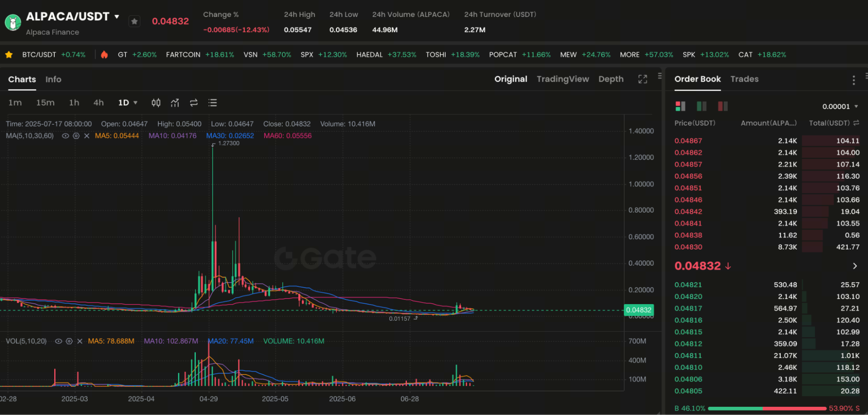Open the 0.00001 price precision dropdown
This screenshot has width=868, height=415.
pyautogui.click(x=840, y=106)
